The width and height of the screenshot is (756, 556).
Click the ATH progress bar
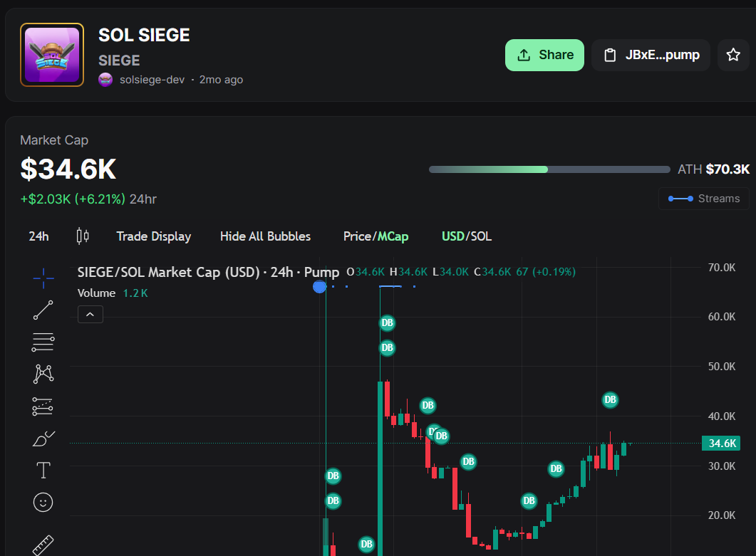pyautogui.click(x=549, y=169)
